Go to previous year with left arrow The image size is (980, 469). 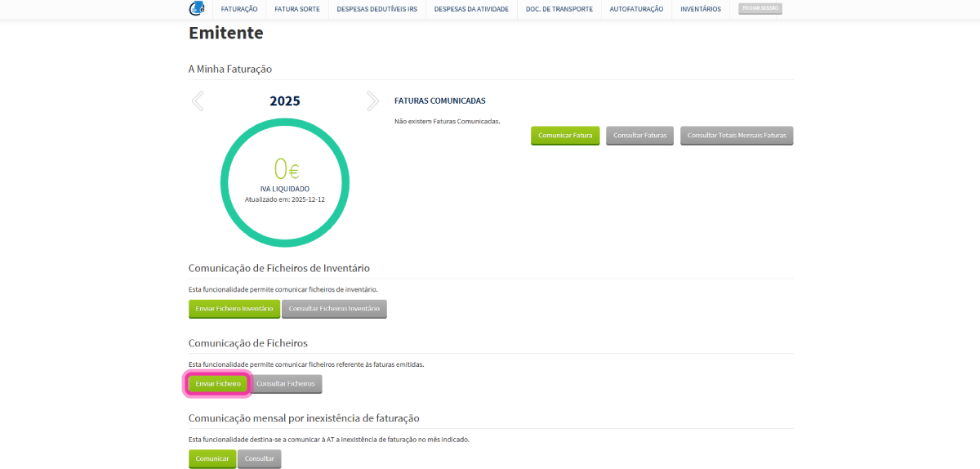pyautogui.click(x=198, y=100)
